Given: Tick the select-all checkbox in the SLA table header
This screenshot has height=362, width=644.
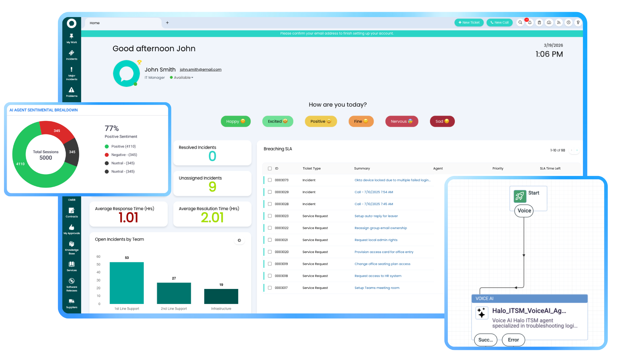Looking at the screenshot, I should coord(270,169).
